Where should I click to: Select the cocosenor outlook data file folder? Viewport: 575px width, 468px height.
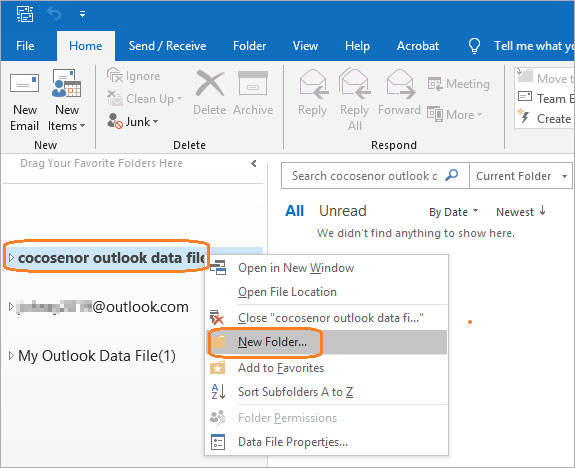(x=111, y=258)
